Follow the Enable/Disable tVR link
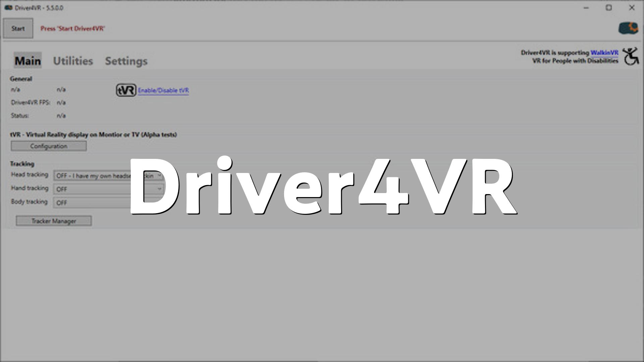The image size is (644, 362). click(163, 90)
